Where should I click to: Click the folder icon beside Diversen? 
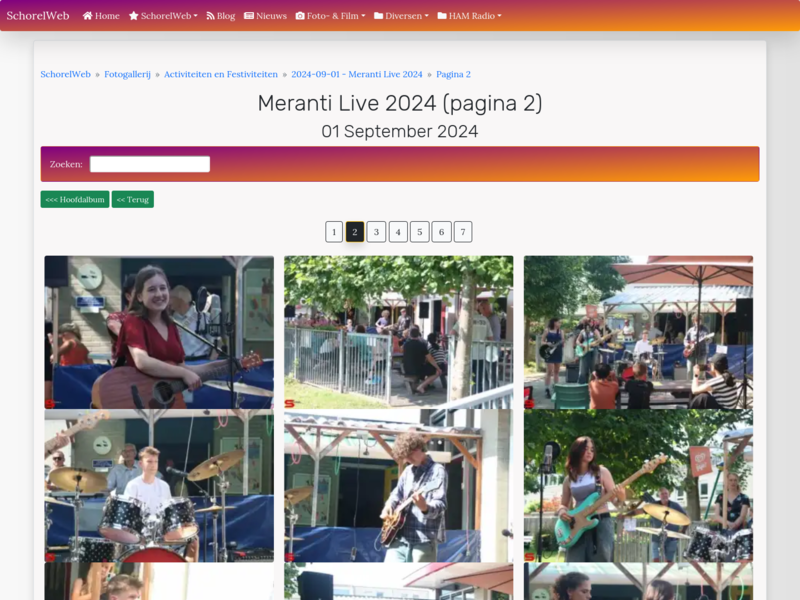379,16
